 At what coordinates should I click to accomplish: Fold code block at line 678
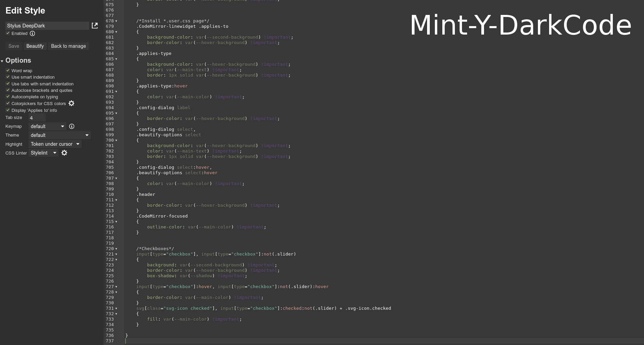pos(116,21)
